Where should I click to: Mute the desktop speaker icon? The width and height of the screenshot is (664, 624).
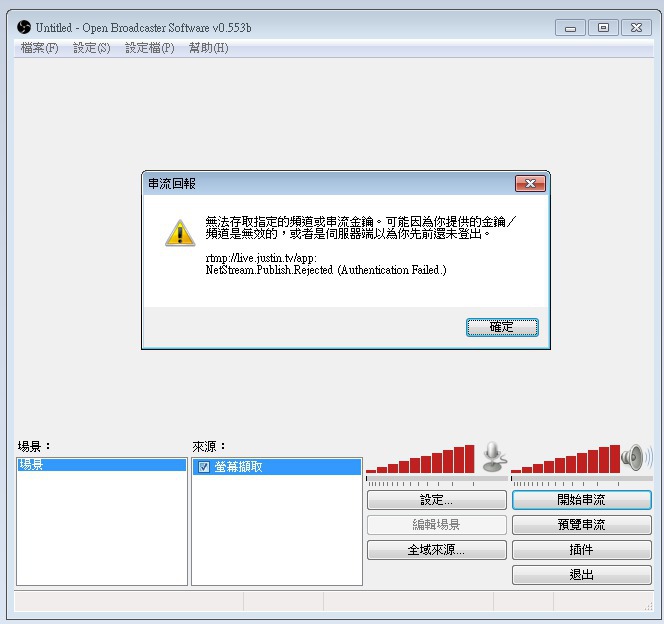point(636,458)
